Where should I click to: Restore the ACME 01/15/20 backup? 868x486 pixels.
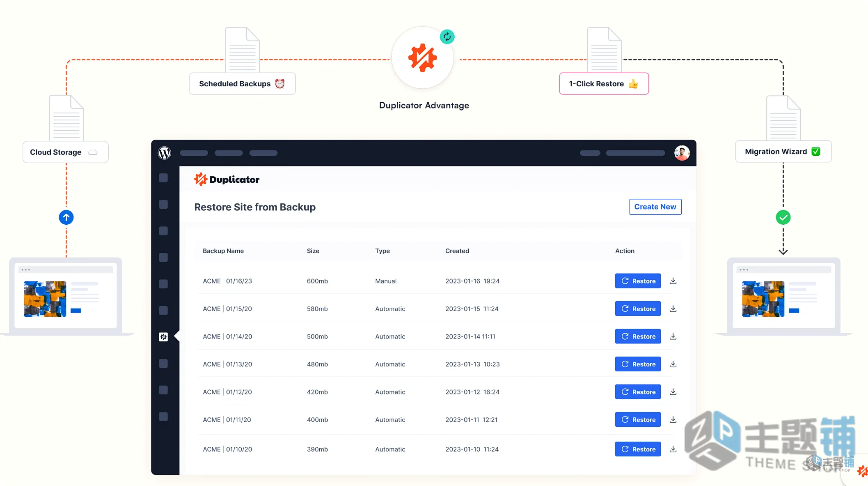tap(638, 309)
